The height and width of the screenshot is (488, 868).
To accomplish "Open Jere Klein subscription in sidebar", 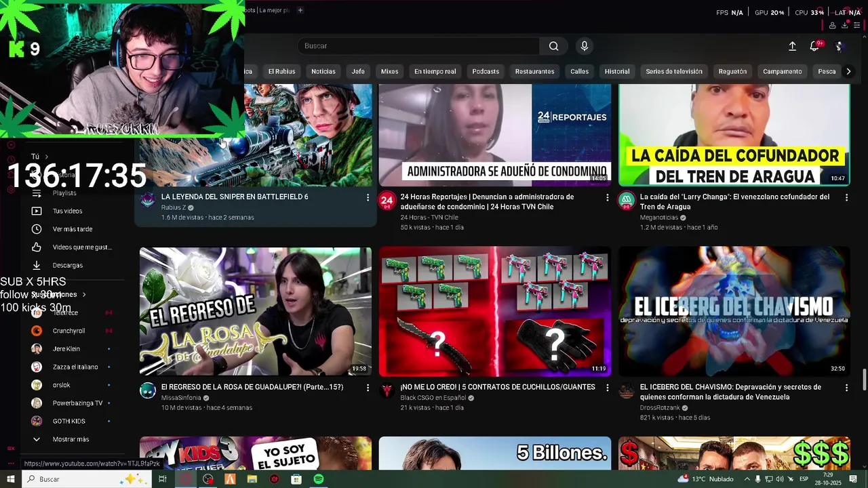I will (x=66, y=349).
